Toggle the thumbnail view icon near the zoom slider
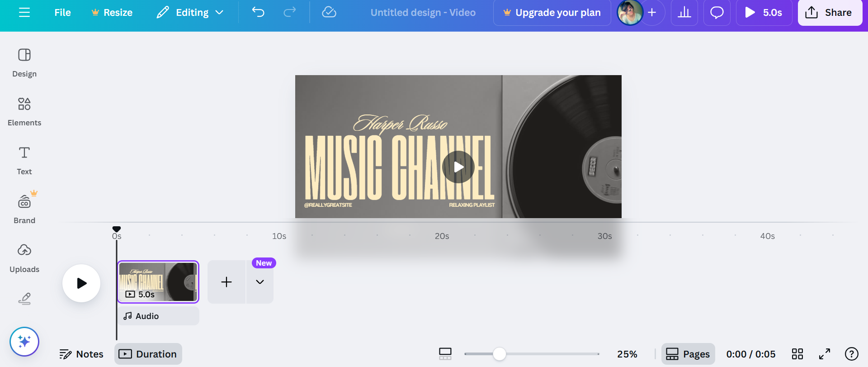Viewport: 868px width, 367px height. [x=445, y=354]
